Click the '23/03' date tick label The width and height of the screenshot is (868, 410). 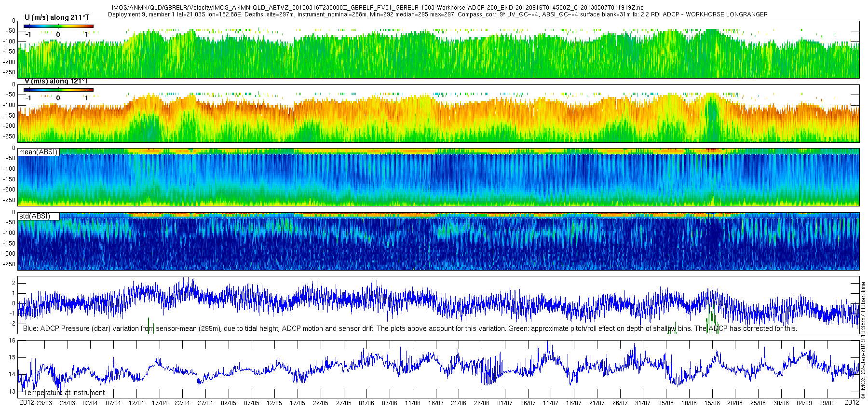(44, 403)
